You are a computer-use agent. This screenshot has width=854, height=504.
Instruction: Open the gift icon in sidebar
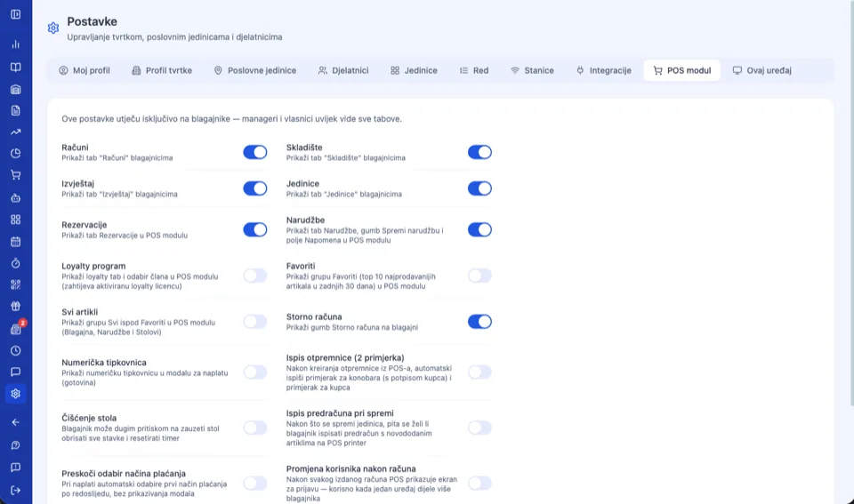pos(15,307)
